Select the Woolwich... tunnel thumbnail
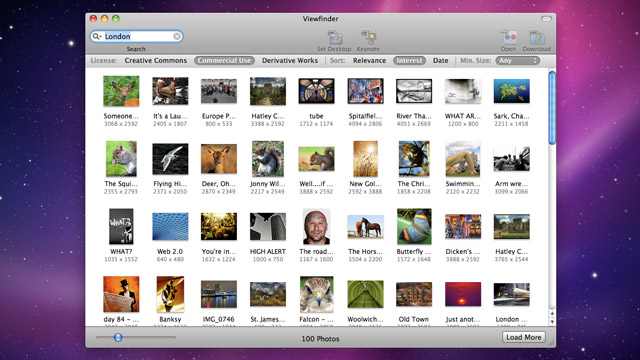The width and height of the screenshot is (640, 360). pos(365,294)
